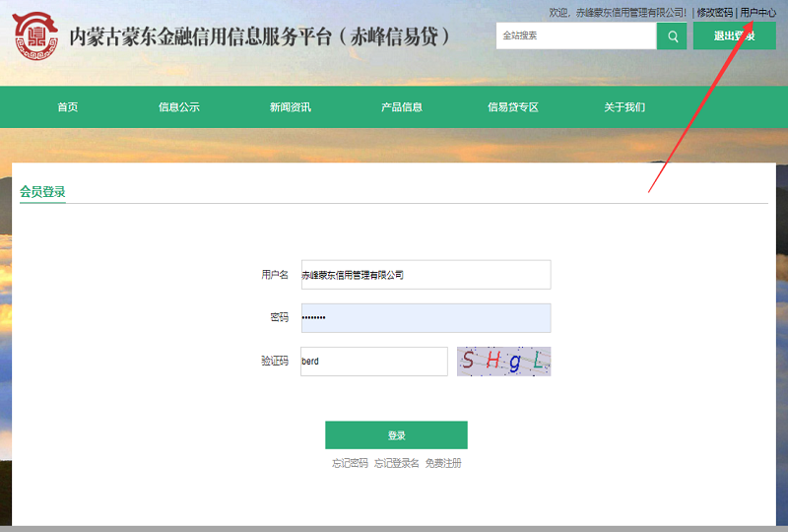Click the 免费注册 link
Screen dimensions: 788x532
coord(443,463)
